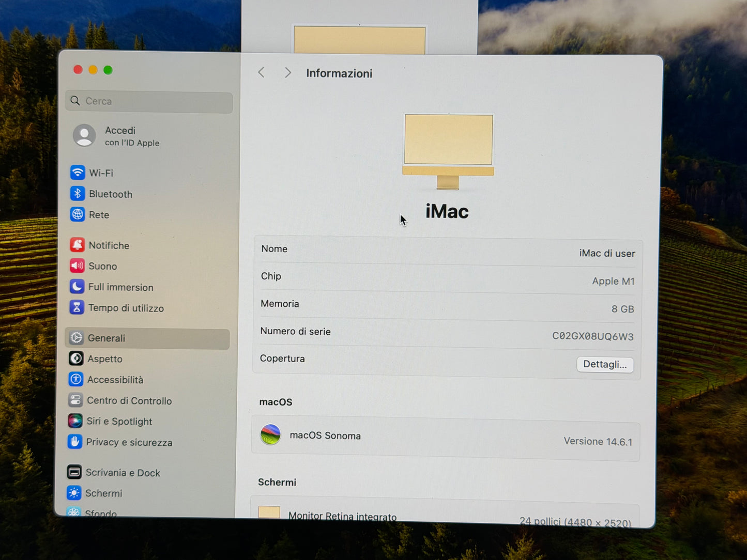Screen dimensions: 747x560
Task: Click Versione 14.6.1 text
Action: 598,441
